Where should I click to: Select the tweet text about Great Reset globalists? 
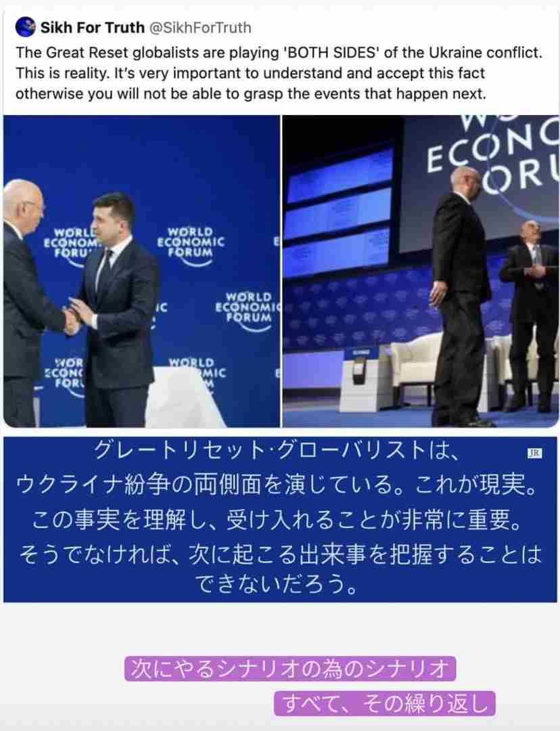279,72
